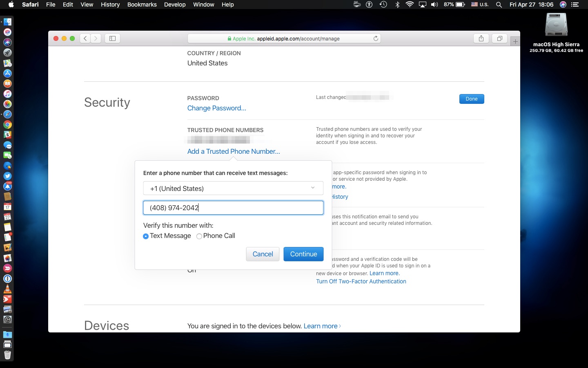Click the Bluetooth menu bar icon
Screen dimensions: 588x368
(397, 4)
